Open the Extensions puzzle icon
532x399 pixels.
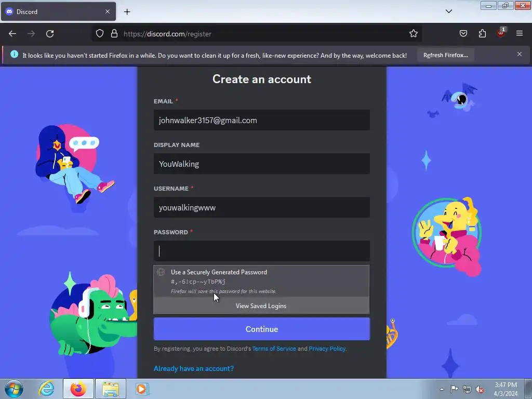click(x=482, y=34)
